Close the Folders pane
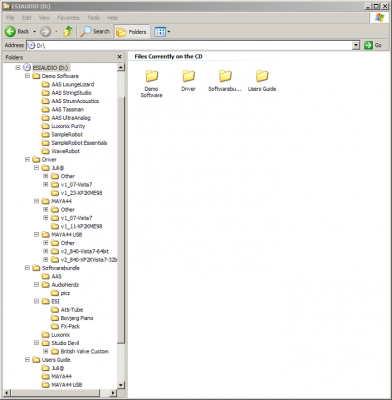Viewport: 392px width, 400px height. coord(119,57)
